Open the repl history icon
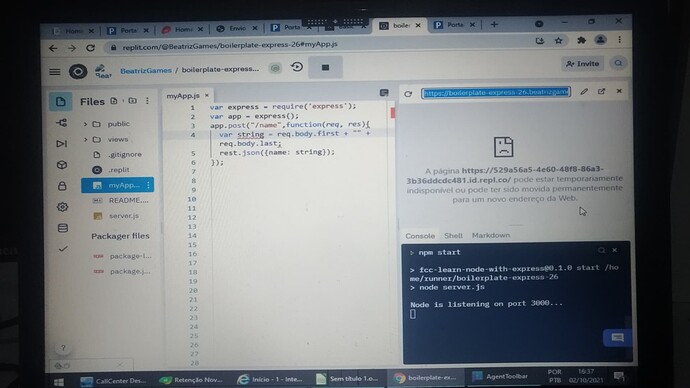 click(297, 67)
